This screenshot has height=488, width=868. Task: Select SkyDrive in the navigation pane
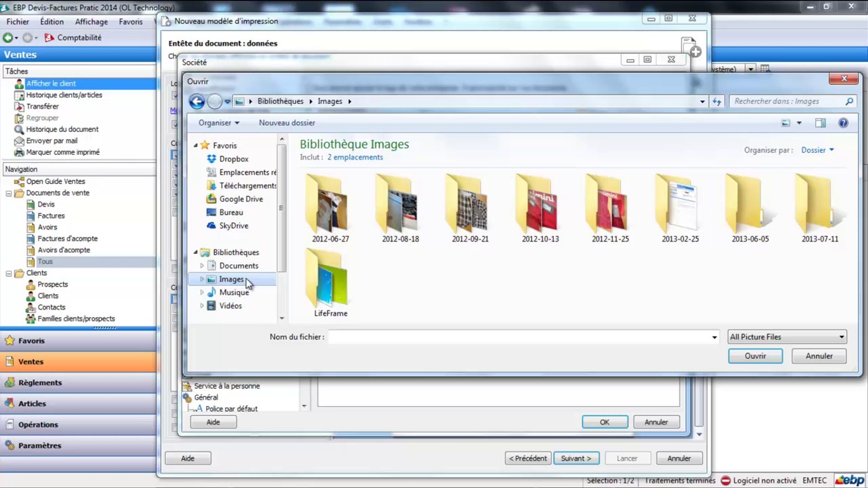point(233,225)
